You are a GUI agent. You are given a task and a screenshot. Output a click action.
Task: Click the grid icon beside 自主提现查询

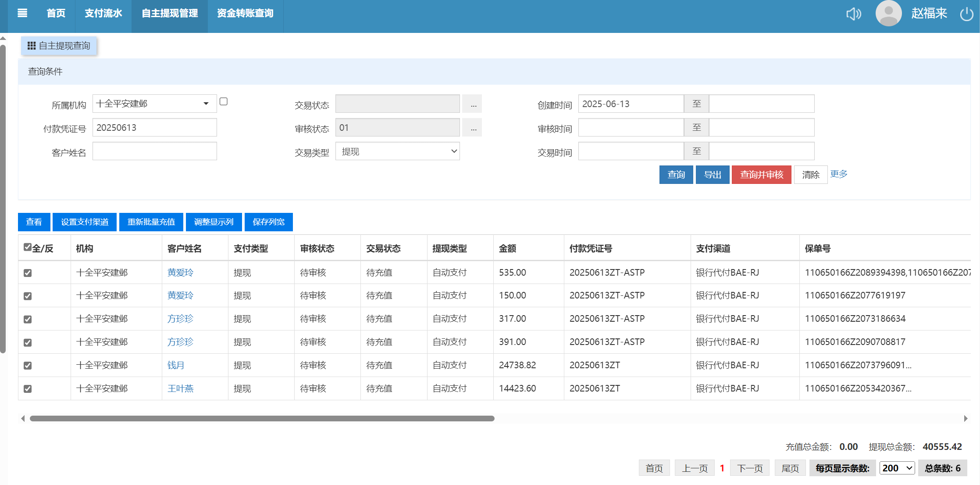coord(32,46)
